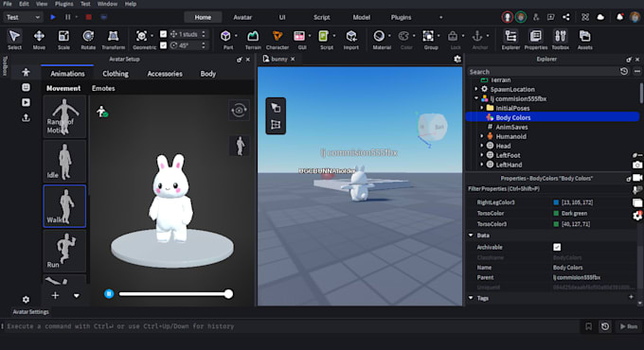Click the Explorer Search field
Image resolution: width=644 pixels, height=350 pixels.
(542, 72)
